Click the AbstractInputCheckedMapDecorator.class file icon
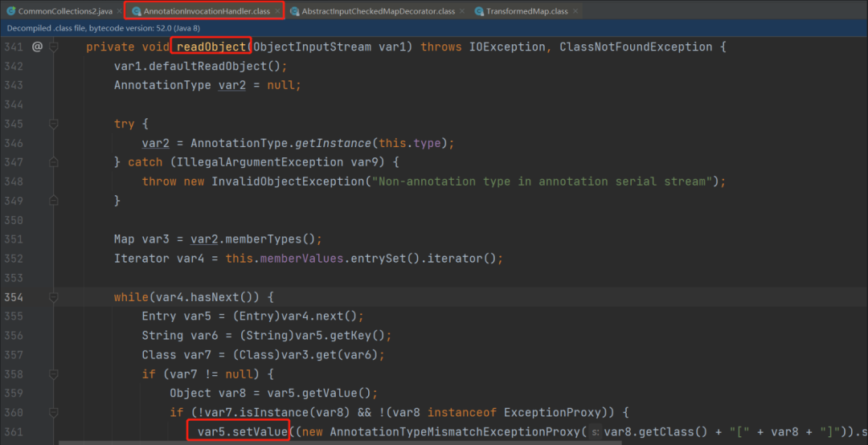This screenshot has width=868, height=445. pyautogui.click(x=295, y=11)
